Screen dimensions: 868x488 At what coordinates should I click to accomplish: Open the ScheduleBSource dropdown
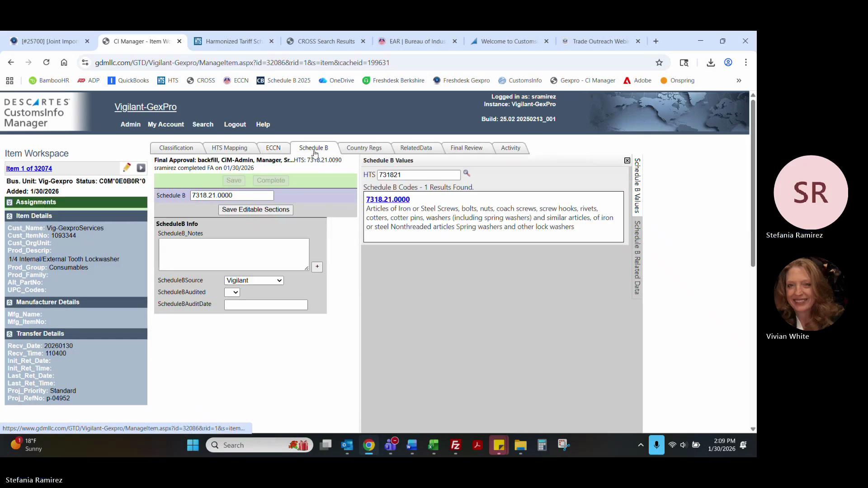pos(254,281)
